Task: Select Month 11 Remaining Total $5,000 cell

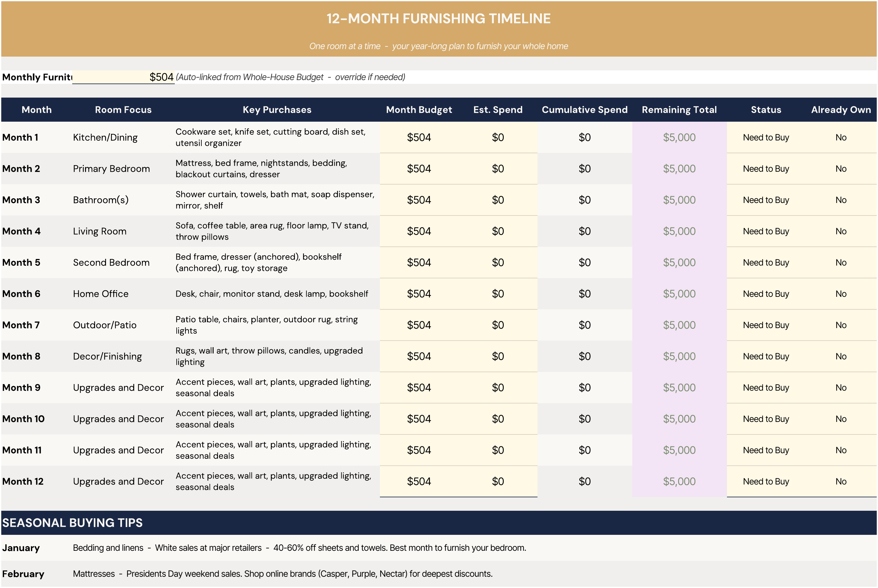Action: coord(679,450)
